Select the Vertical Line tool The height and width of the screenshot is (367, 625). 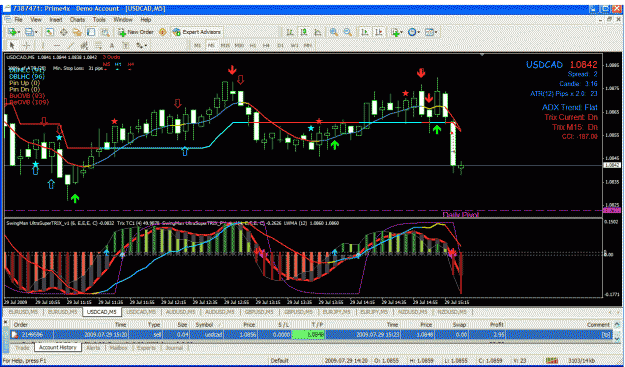point(43,45)
